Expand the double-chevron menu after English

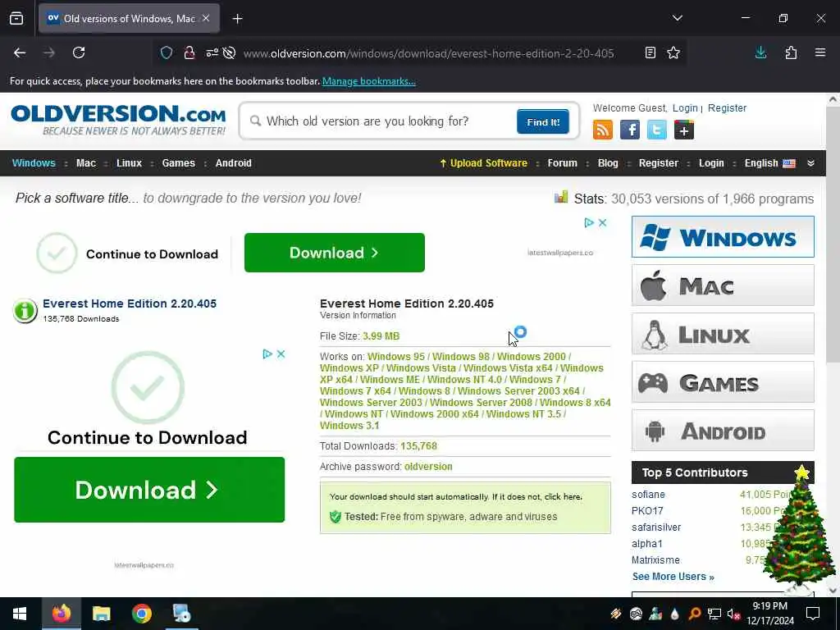[810, 163]
